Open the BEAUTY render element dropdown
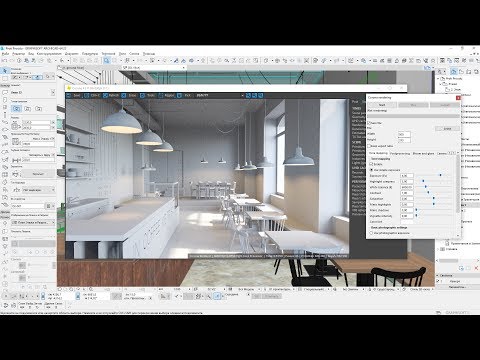480x360 pixels. [x=219, y=95]
